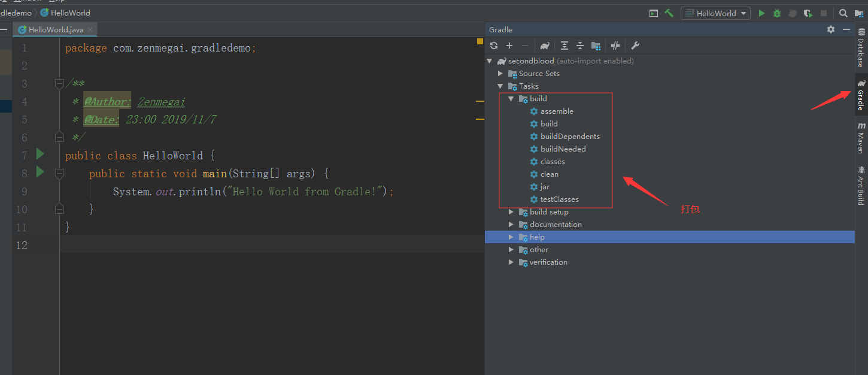This screenshot has width=868, height=375.
Task: Fold the Javadoc comment at line 3
Action: click(59, 83)
